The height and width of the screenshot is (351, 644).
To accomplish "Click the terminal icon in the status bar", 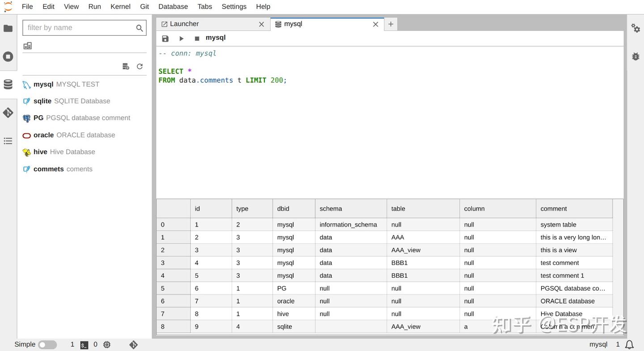I will tap(84, 345).
